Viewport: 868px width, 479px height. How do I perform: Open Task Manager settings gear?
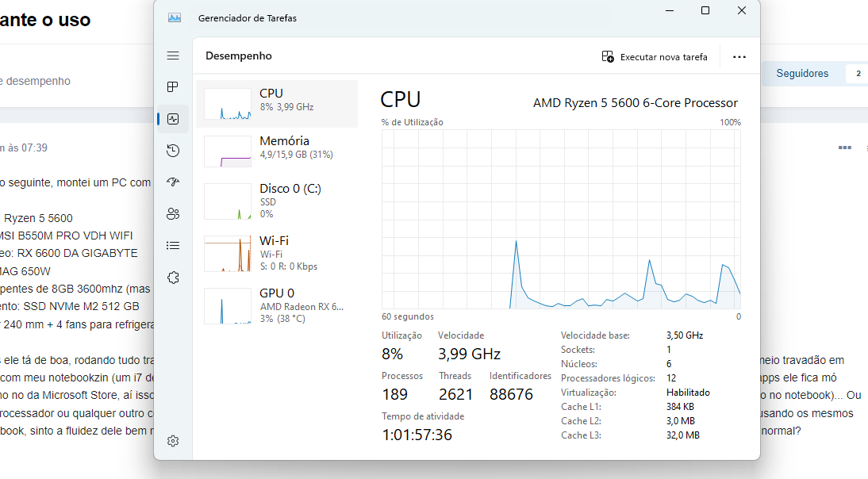click(x=173, y=441)
